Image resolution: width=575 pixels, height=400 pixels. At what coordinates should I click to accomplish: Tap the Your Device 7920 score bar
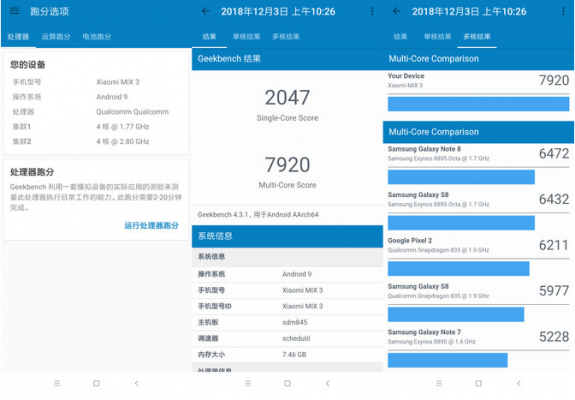tap(478, 104)
